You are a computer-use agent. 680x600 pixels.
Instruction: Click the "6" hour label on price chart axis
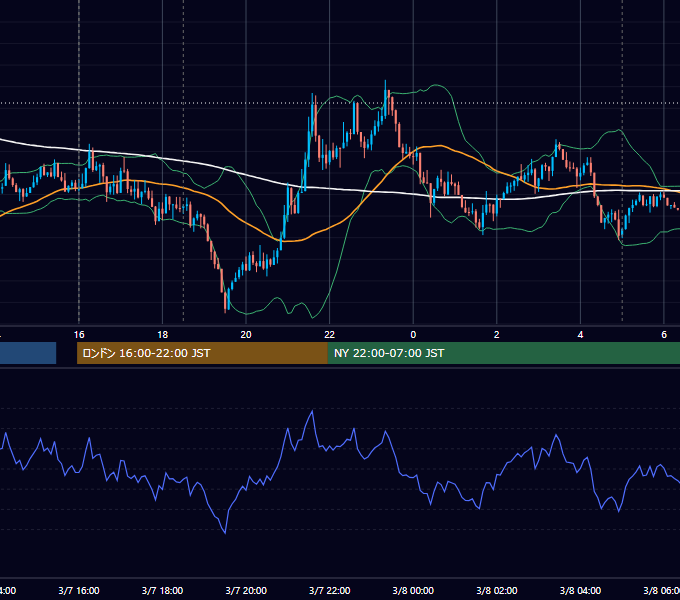[664, 335]
